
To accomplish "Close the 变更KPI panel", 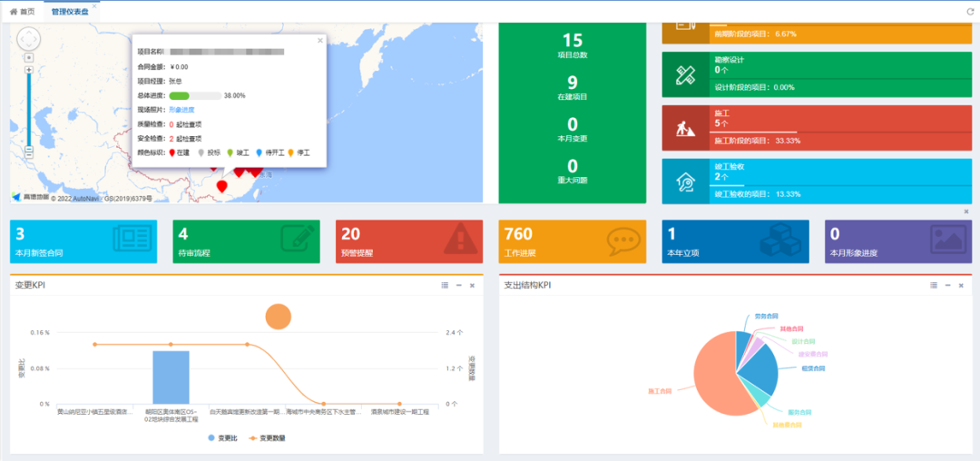I will point(473,286).
